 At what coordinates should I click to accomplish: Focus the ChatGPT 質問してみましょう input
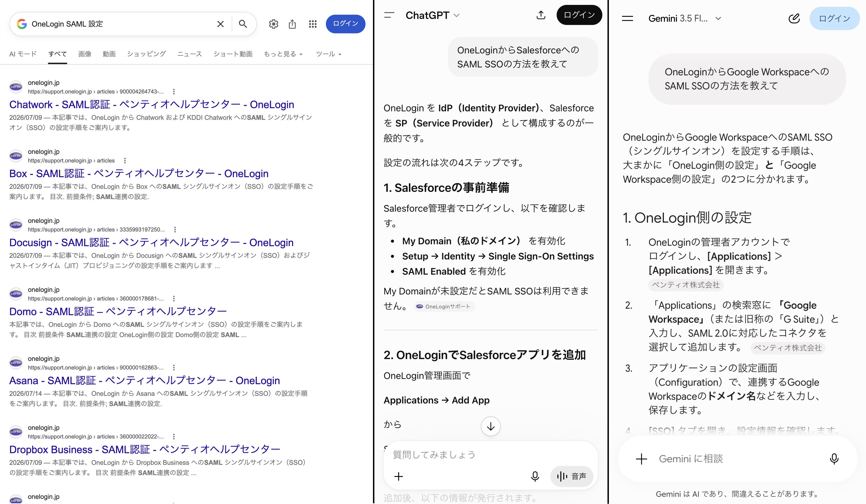491,455
